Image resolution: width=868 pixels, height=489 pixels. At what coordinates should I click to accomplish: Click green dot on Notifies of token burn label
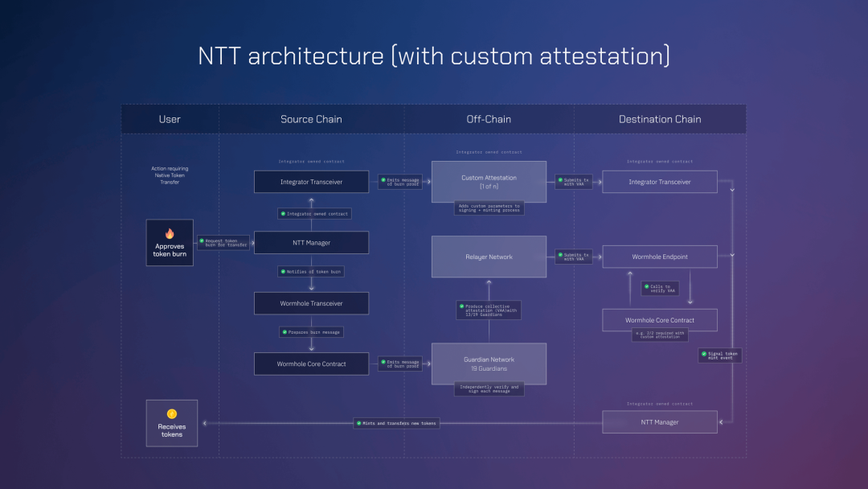coord(283,272)
